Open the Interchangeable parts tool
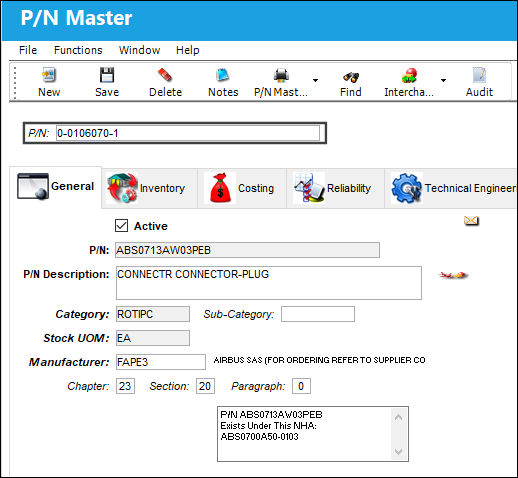 coord(409,82)
